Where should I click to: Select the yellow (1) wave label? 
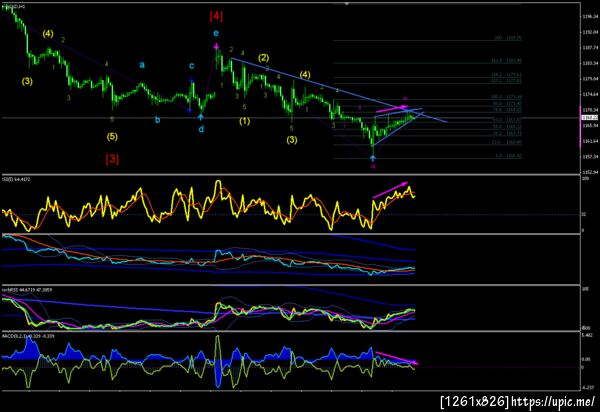245,121
